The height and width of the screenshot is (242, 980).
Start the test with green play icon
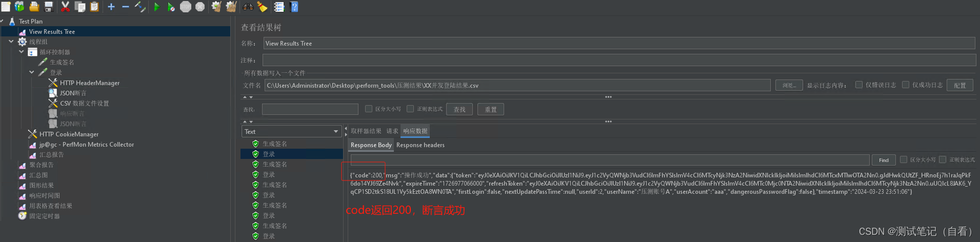coord(157,7)
